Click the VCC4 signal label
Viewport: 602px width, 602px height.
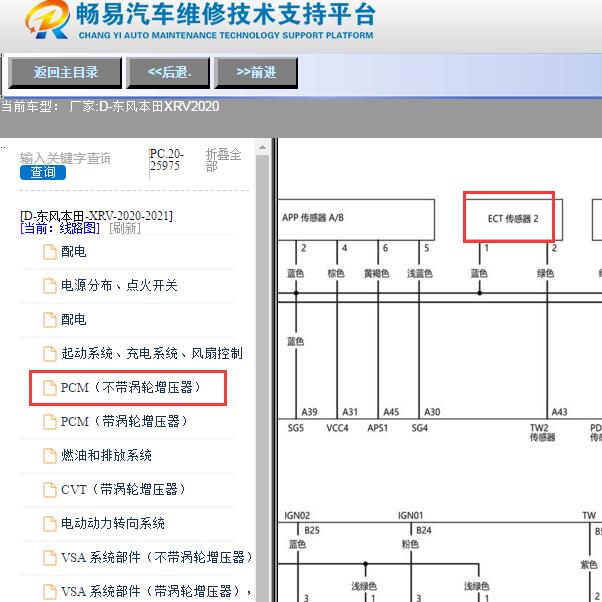click(x=337, y=428)
